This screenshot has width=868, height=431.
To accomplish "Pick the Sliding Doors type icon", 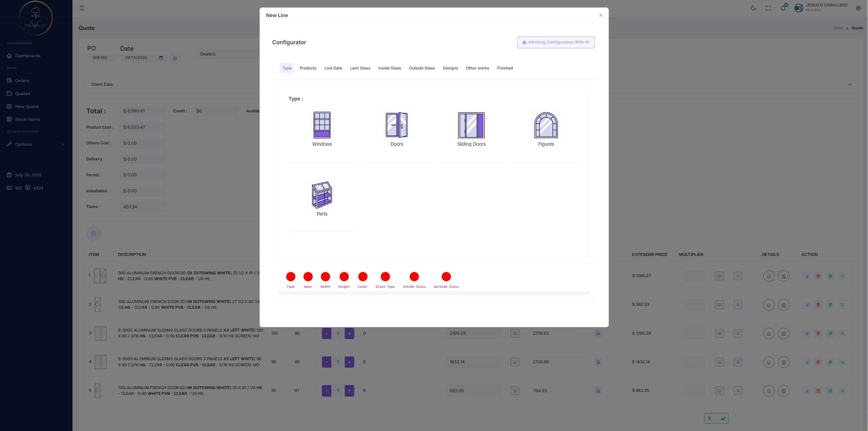I will (471, 125).
